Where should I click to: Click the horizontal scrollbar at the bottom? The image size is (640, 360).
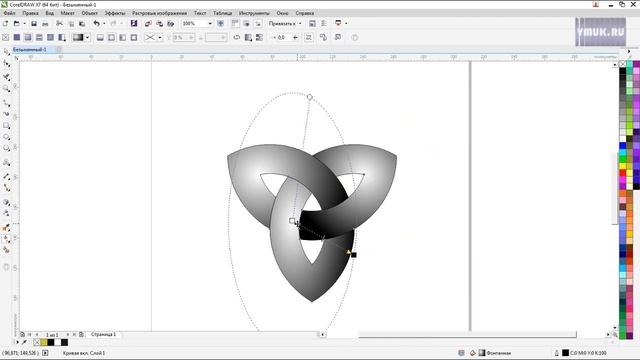pos(467,334)
